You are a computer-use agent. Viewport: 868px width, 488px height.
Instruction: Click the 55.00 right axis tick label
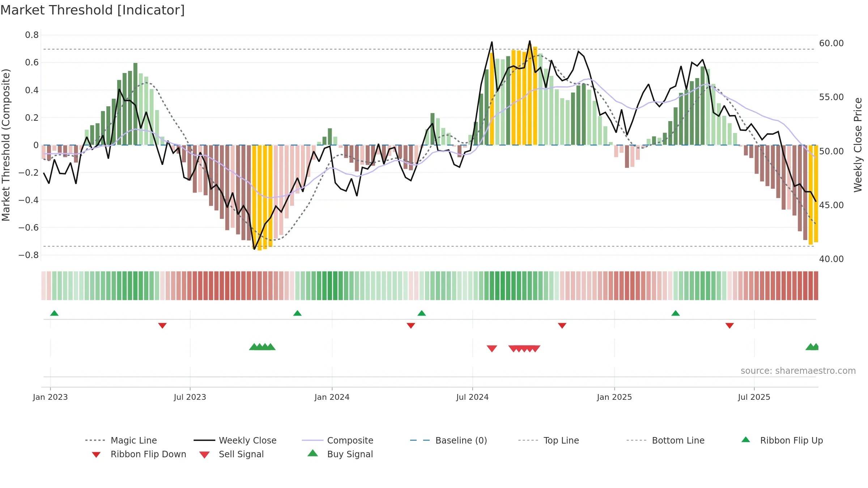831,97
